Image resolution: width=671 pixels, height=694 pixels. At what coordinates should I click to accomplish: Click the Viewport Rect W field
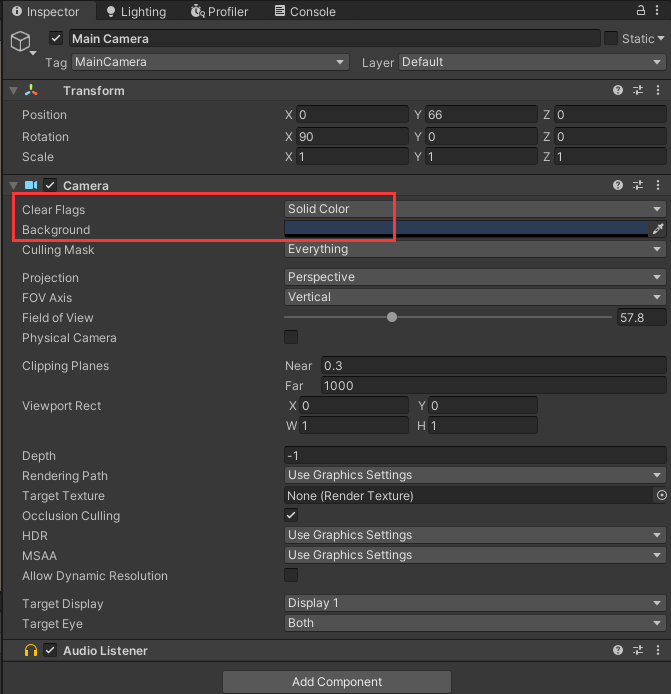(354, 426)
